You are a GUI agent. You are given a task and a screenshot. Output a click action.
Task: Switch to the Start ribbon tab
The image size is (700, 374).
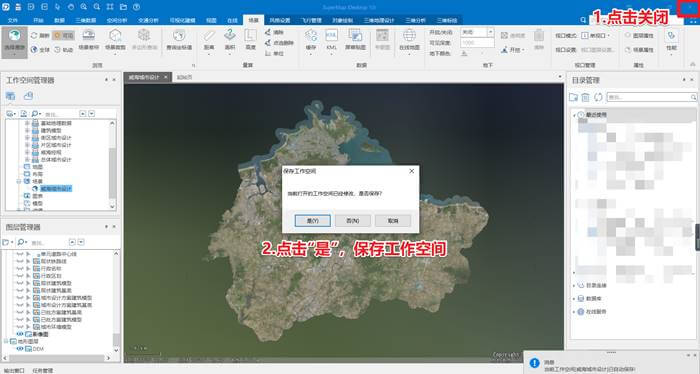coord(38,20)
